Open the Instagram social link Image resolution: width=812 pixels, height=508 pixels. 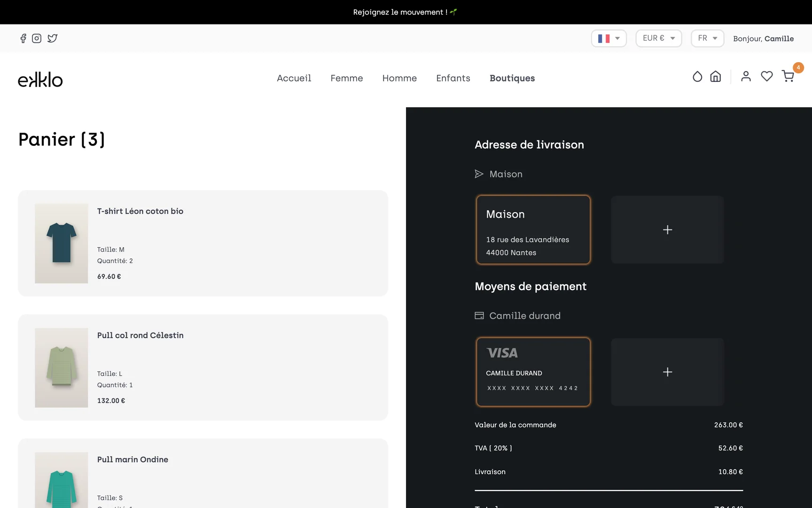pyautogui.click(x=37, y=39)
